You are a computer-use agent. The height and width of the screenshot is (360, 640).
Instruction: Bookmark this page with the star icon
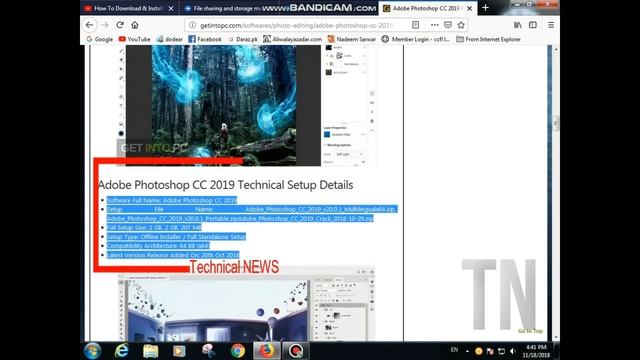(x=461, y=25)
